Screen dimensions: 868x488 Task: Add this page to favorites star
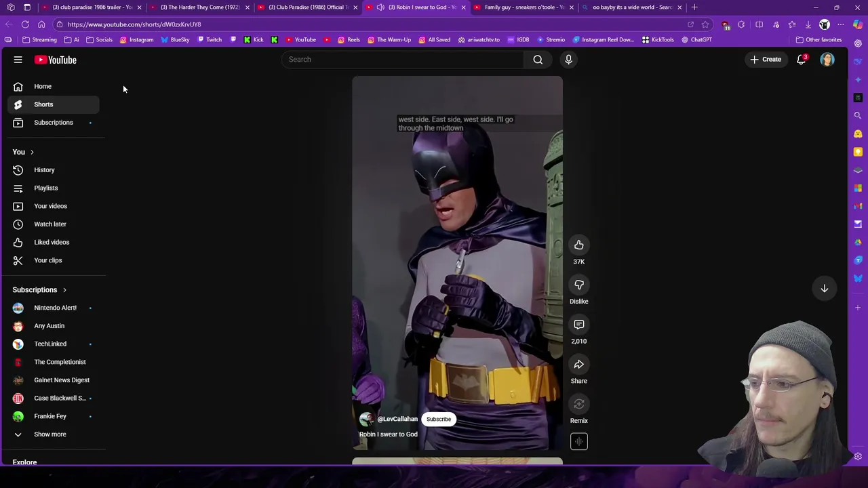(x=705, y=24)
